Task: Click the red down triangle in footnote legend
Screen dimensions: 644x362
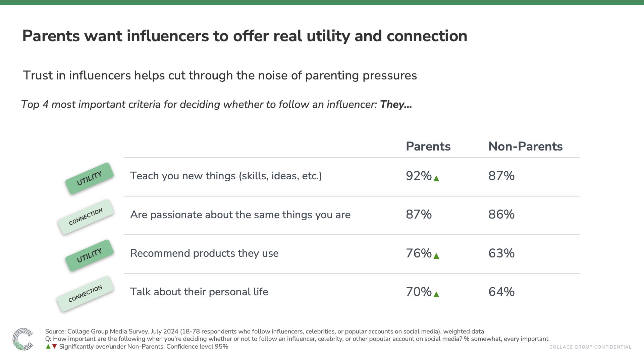Action: coord(54,347)
